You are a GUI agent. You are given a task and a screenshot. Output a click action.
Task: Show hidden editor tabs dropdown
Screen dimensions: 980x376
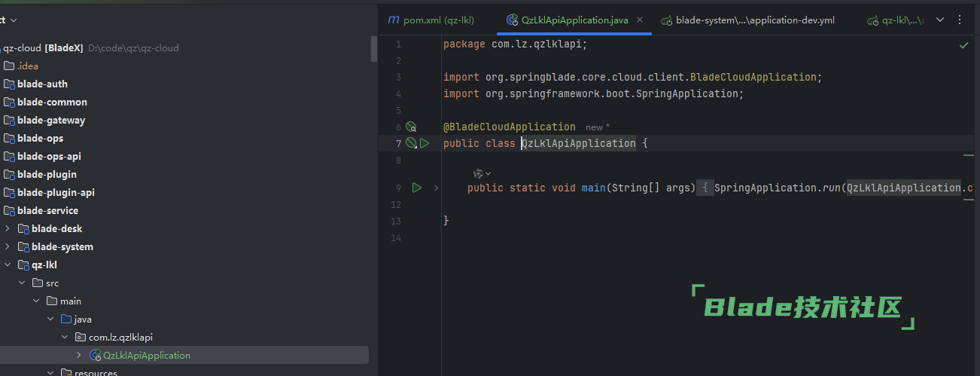pos(940,20)
